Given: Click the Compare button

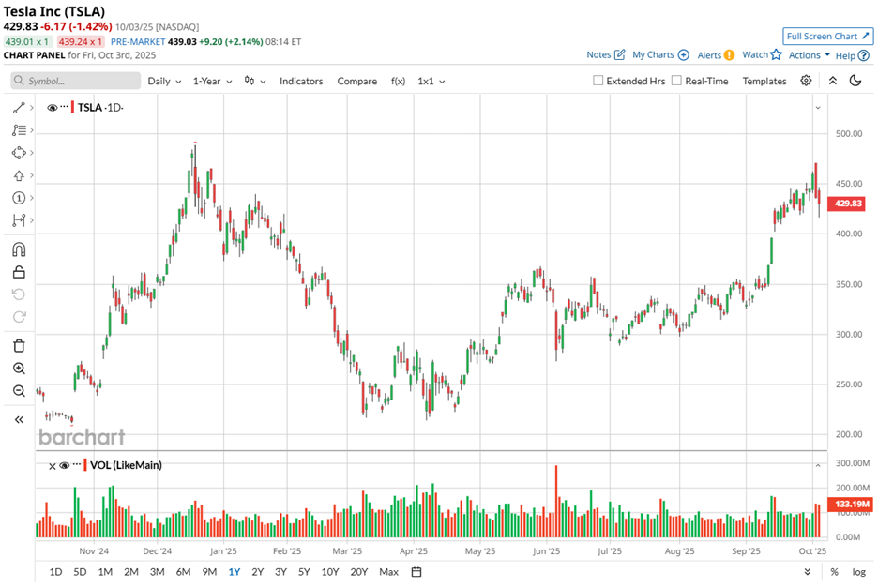Looking at the screenshot, I should point(356,81).
